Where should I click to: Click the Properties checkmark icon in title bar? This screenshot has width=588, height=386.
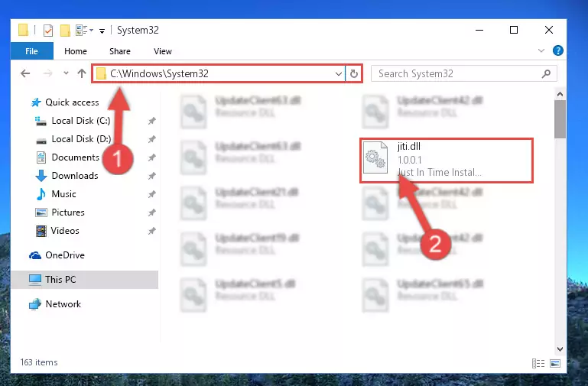48,31
